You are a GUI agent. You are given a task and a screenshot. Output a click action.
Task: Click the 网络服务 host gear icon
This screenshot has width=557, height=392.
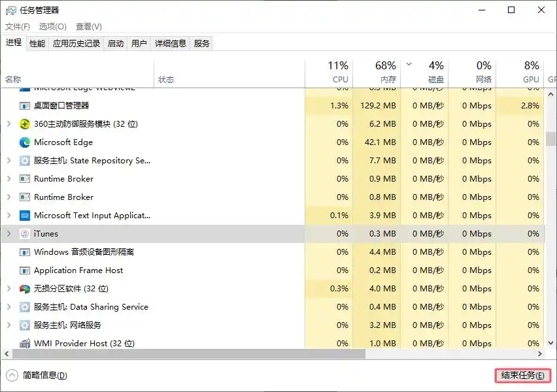(24, 325)
